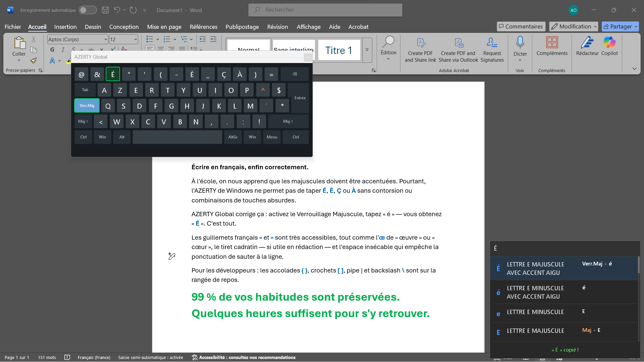644x362 pixels.
Task: Open the font size dropdown
Action: (x=136, y=40)
